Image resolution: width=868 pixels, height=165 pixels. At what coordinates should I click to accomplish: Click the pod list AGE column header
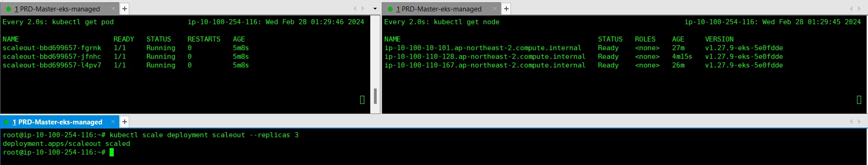(x=239, y=39)
